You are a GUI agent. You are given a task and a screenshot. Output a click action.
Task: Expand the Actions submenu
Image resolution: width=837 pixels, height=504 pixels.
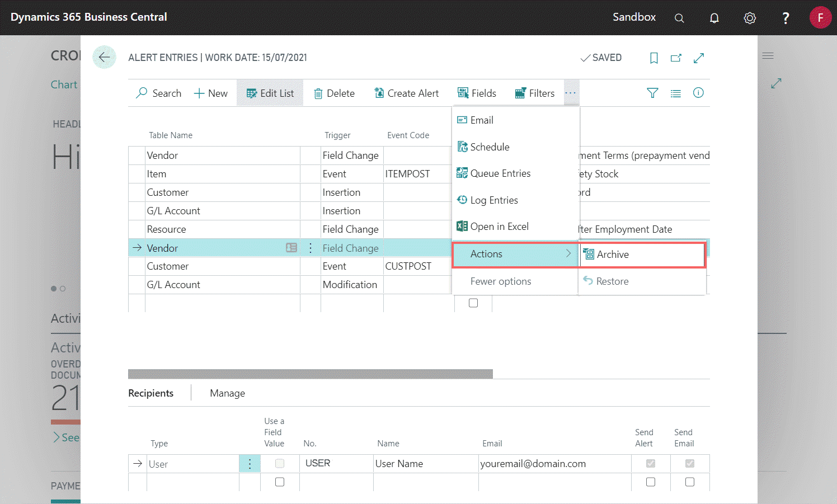515,254
